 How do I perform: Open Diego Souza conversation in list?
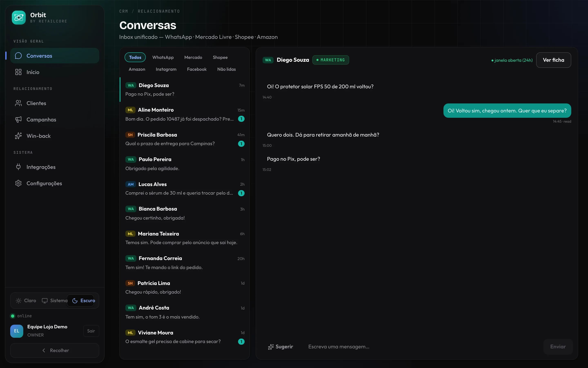point(185,90)
